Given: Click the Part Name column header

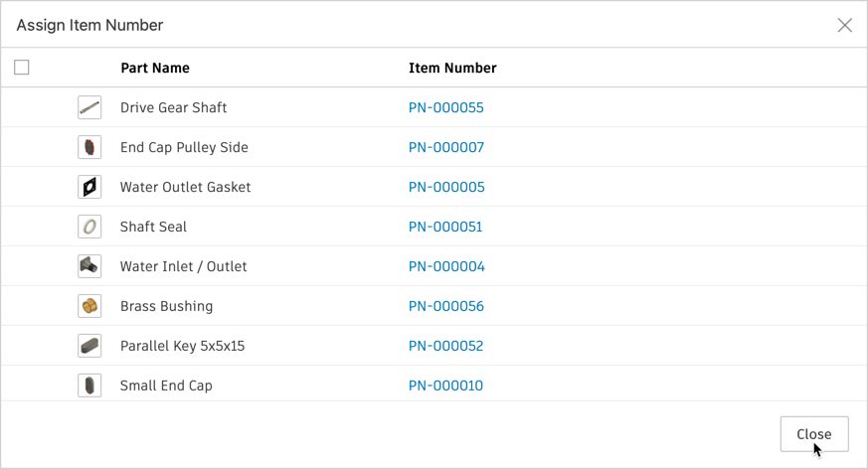Looking at the screenshot, I should pos(155,68).
